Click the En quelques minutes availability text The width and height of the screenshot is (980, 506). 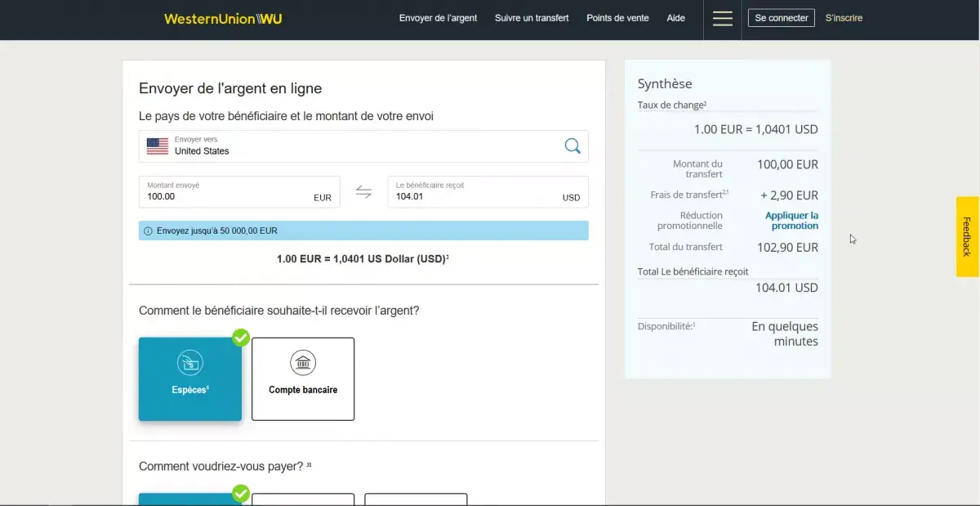785,334
